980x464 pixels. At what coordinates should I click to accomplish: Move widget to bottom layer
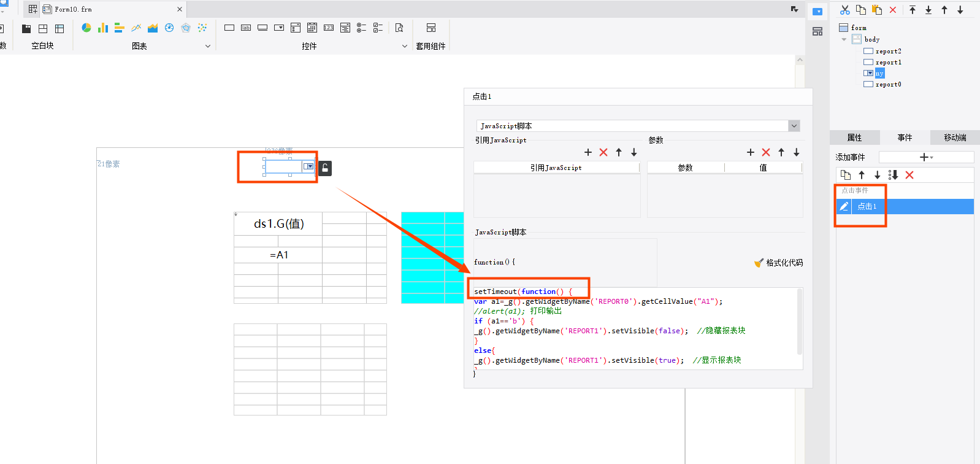pos(928,10)
